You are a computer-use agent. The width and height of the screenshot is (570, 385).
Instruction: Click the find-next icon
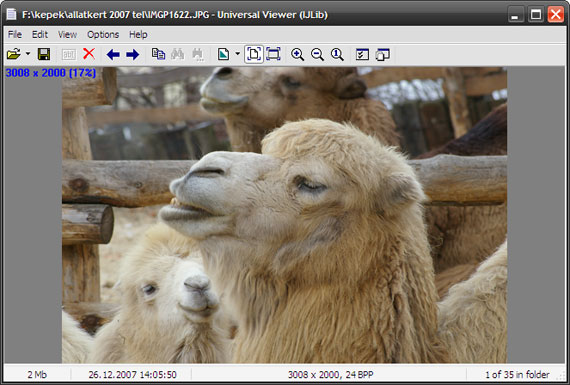pos(198,55)
